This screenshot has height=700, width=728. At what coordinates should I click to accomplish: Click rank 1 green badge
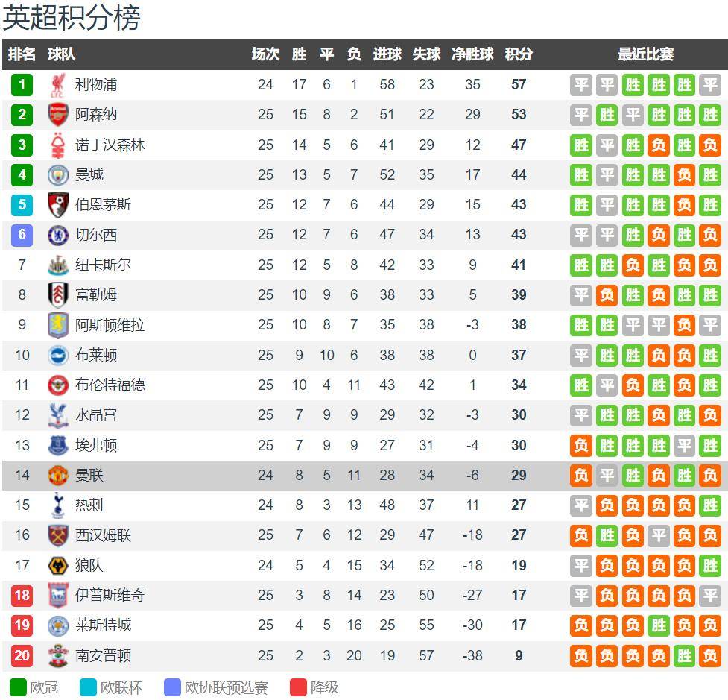tap(22, 85)
